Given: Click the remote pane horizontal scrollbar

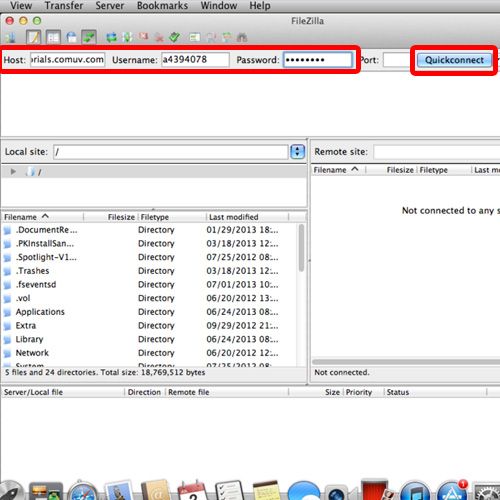Looking at the screenshot, I should (406, 362).
